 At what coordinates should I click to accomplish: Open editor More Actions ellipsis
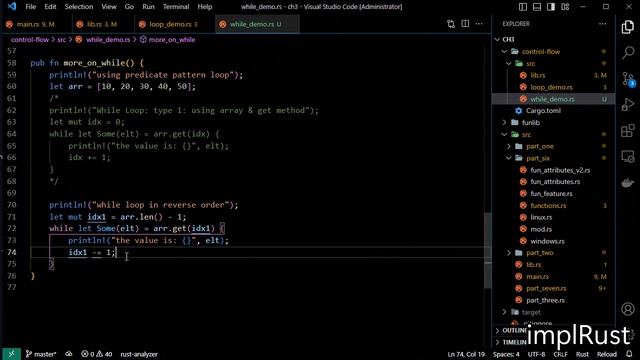(479, 24)
